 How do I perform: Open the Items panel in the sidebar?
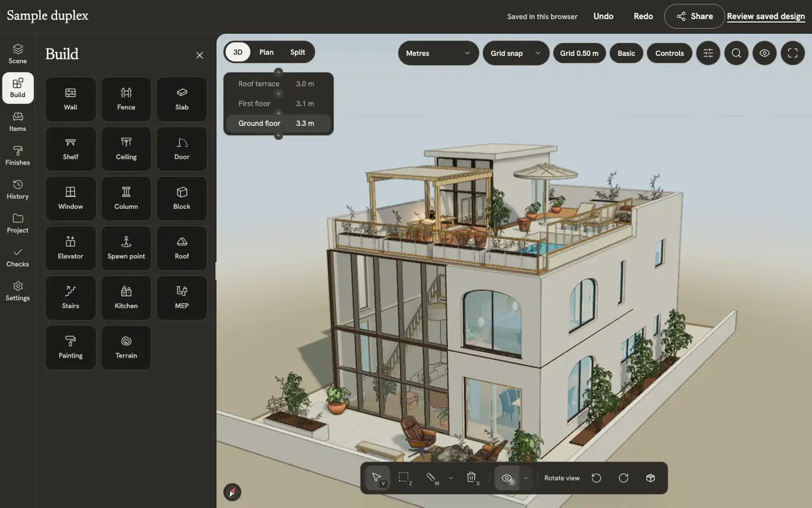pos(18,122)
